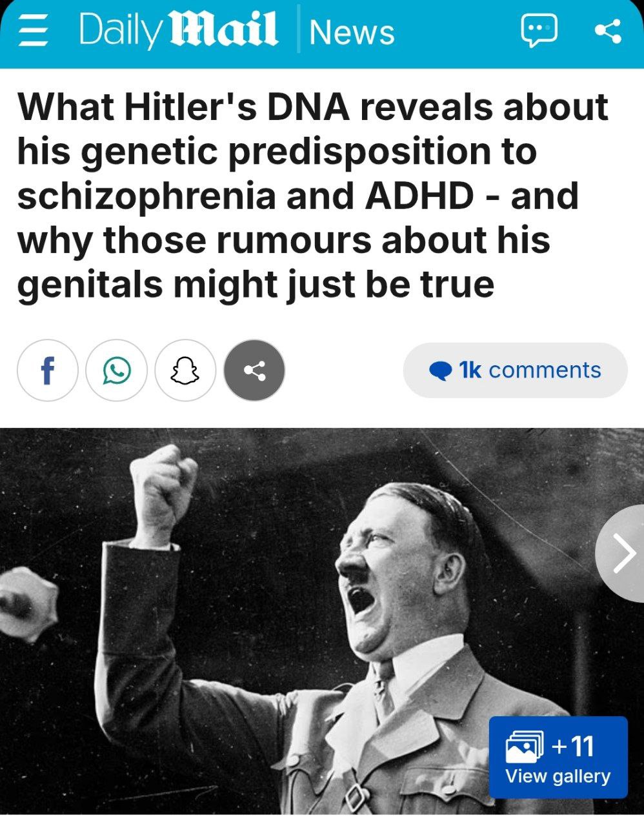Tap the share icon in blue header
The width and height of the screenshot is (644, 826).
(607, 31)
